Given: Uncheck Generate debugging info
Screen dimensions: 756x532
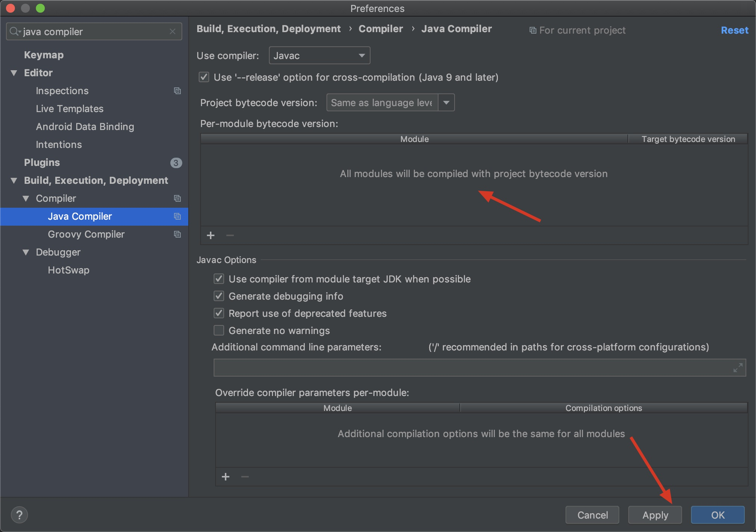Looking at the screenshot, I should pyautogui.click(x=219, y=296).
